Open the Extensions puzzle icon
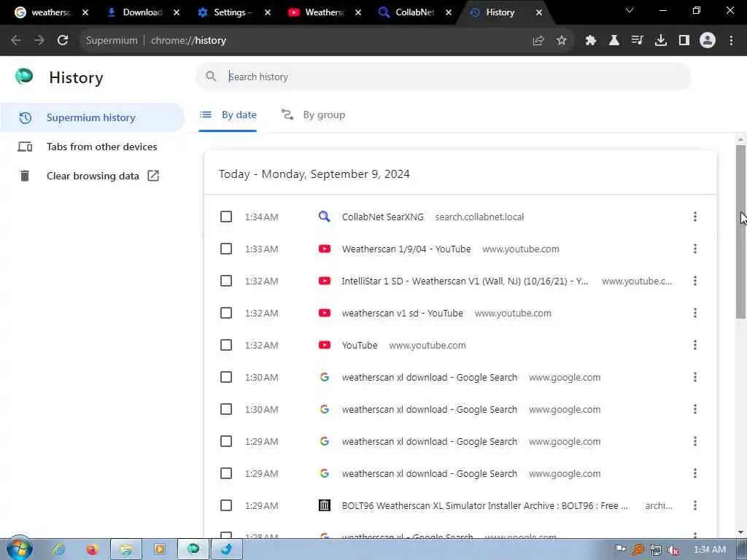This screenshot has width=747, height=560. (x=591, y=41)
